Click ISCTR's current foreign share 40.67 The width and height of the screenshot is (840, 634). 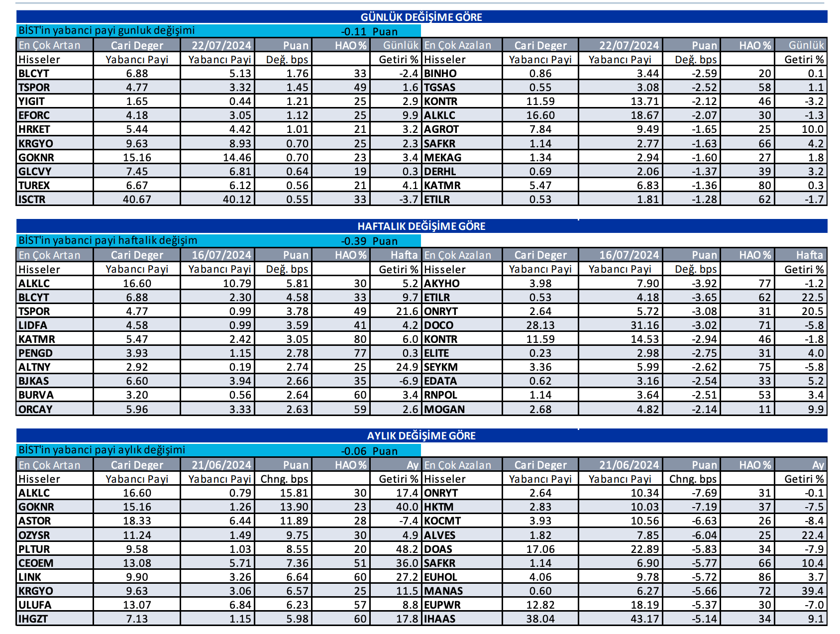(137, 200)
